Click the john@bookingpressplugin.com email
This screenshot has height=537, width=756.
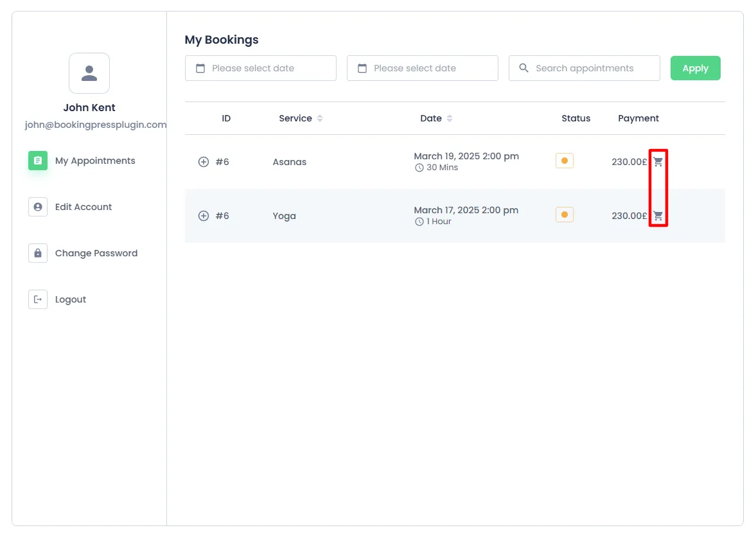click(x=96, y=125)
